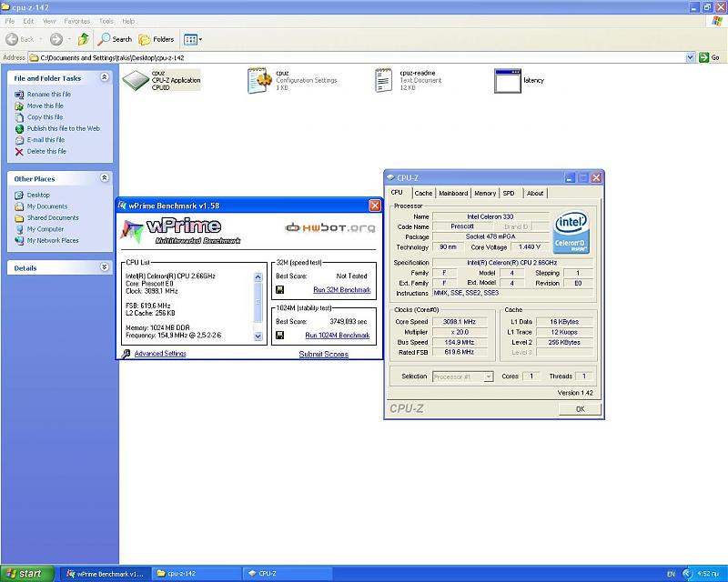Switch to the About tab in CPU-Z

point(535,193)
